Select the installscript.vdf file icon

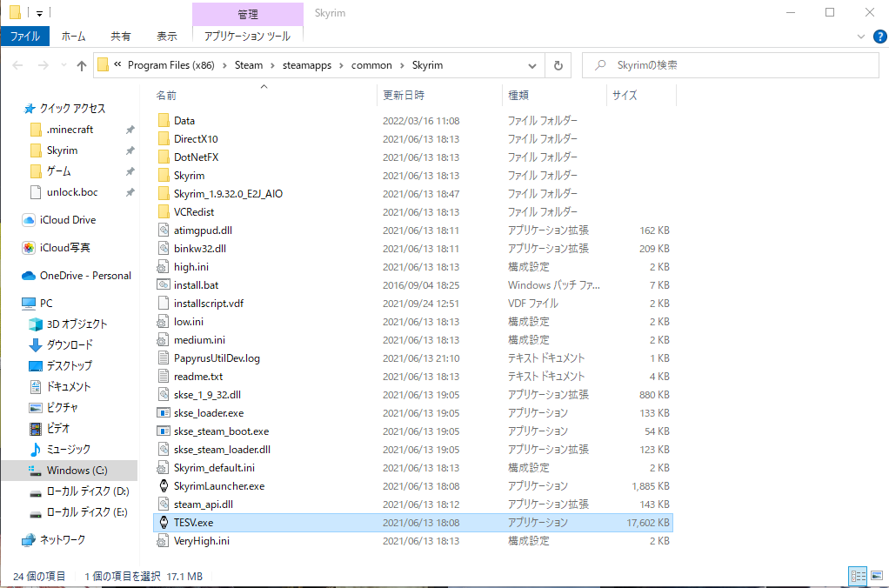pos(164,303)
